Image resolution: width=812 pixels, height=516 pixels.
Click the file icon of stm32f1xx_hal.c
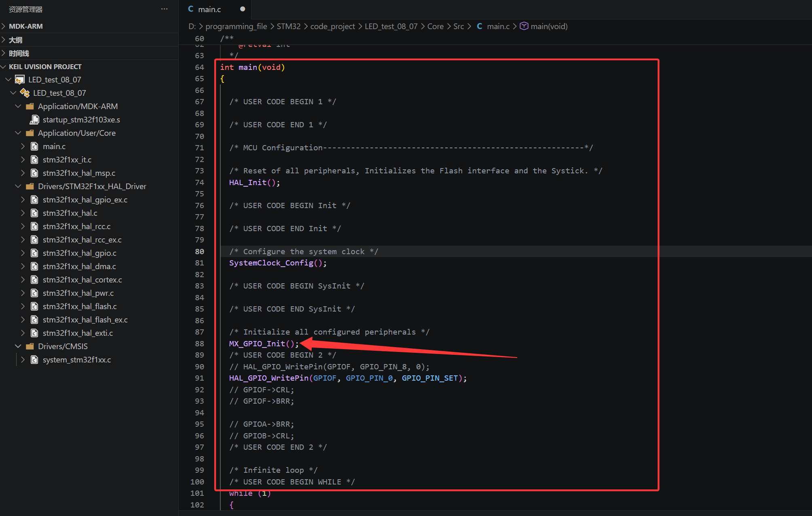pos(35,213)
